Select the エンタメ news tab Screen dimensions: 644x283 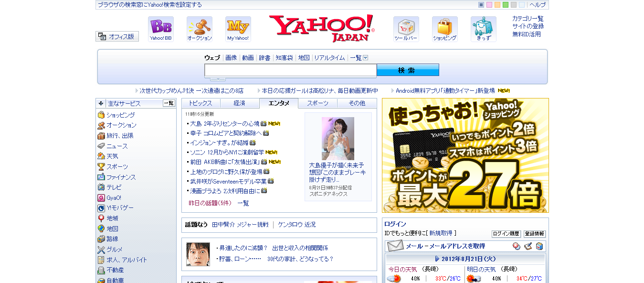click(279, 103)
